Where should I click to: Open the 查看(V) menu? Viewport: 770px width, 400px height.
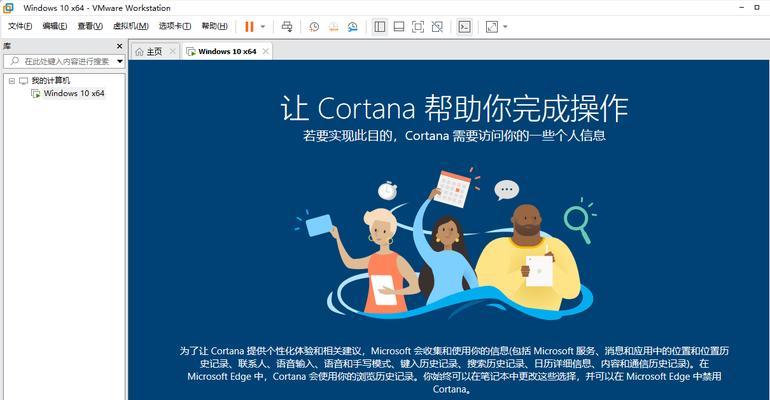pyautogui.click(x=90, y=26)
